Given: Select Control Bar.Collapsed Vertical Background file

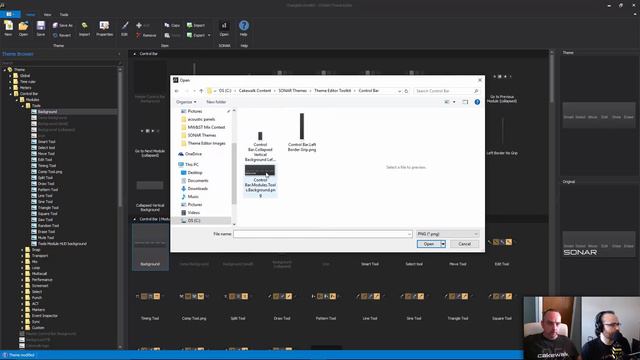Looking at the screenshot, I should [x=260, y=146].
